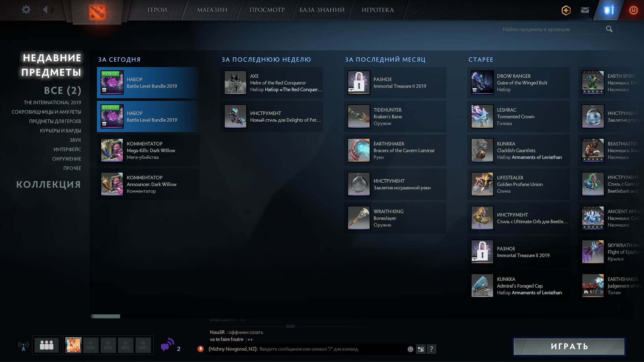
Task: Switch to the МАГАЗИН tab
Action: pos(212,10)
